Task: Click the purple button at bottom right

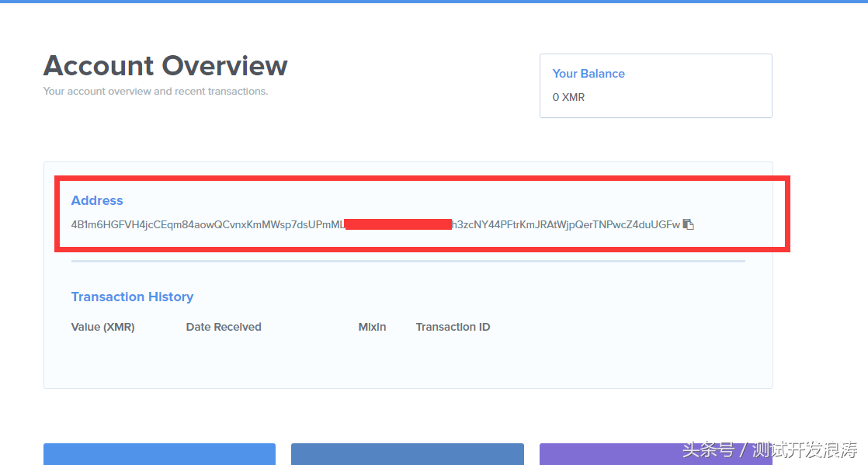Action: pos(656,454)
